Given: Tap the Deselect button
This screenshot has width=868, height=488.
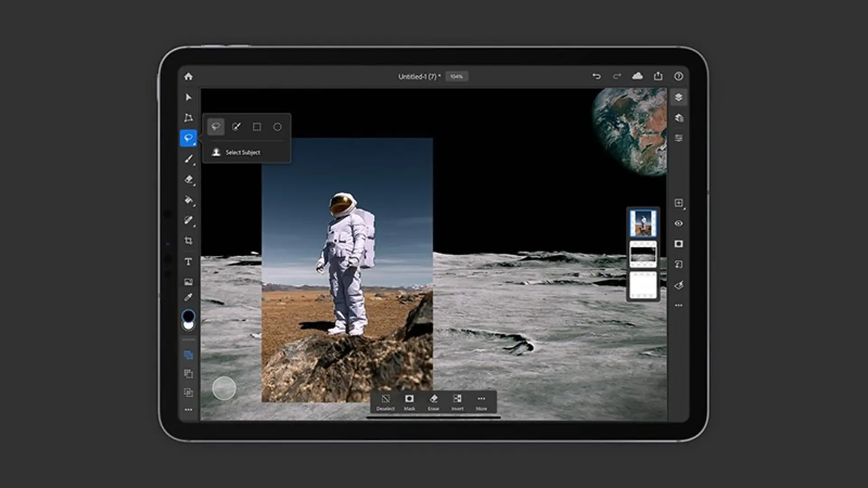Looking at the screenshot, I should tap(385, 402).
